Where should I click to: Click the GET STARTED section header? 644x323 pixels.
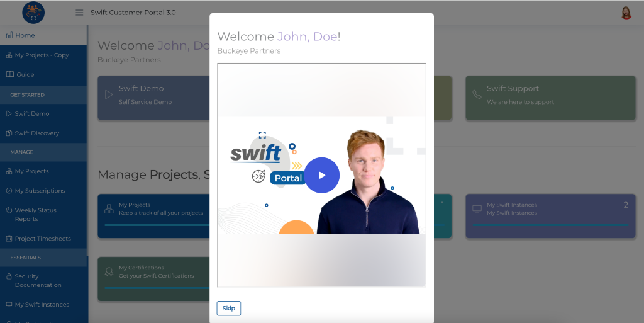tap(43, 95)
